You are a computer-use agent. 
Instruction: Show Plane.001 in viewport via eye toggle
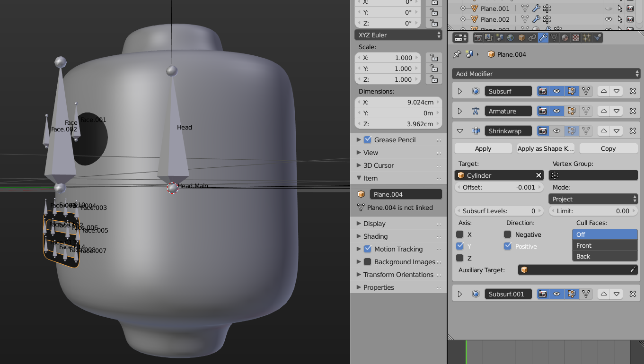pos(609,9)
